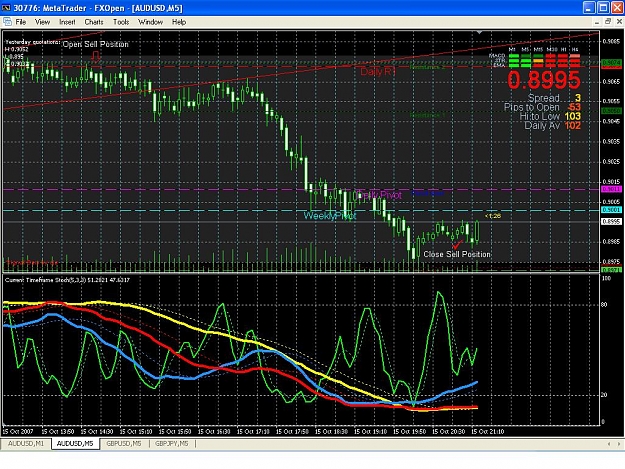Click the right scroll arrow of the chart tab bar
Image resolution: width=625 pixels, height=469 pixels.
(x=620, y=443)
